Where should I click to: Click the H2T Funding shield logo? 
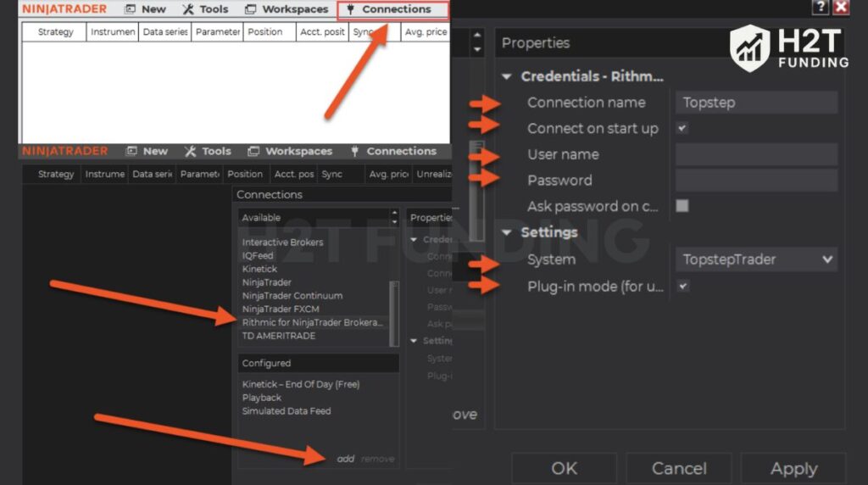click(x=749, y=47)
